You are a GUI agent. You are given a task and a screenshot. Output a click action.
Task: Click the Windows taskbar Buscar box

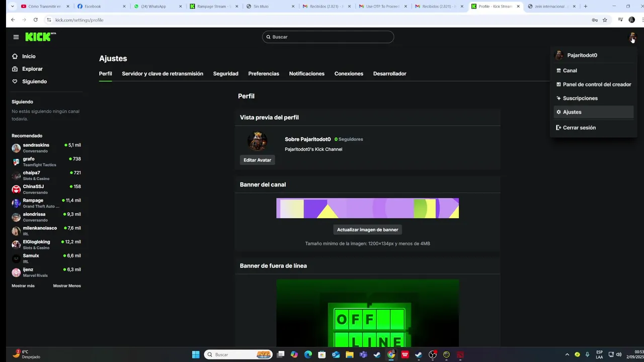[x=238, y=354]
